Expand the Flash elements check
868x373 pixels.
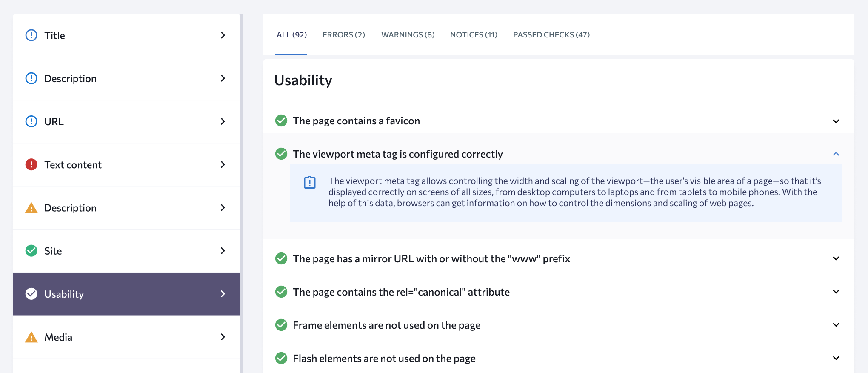pos(836,358)
